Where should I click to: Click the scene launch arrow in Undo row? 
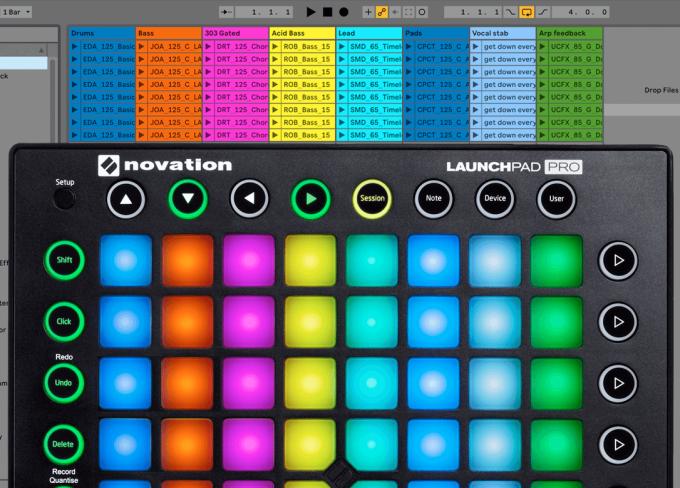pyautogui.click(x=618, y=383)
